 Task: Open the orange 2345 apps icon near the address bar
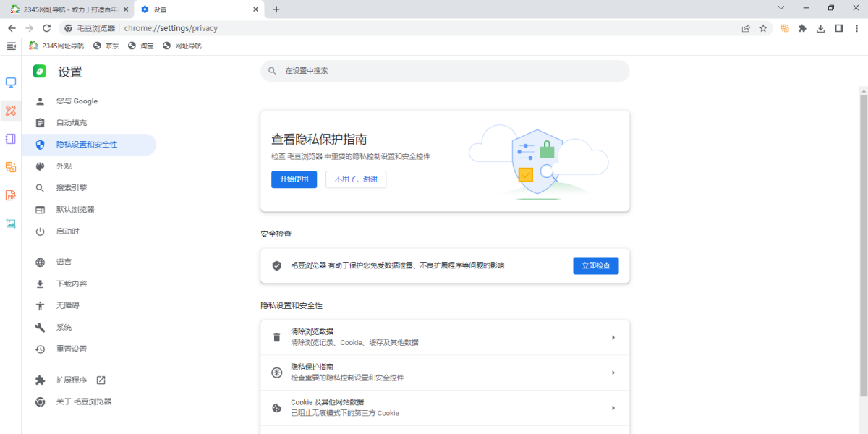pos(785,27)
